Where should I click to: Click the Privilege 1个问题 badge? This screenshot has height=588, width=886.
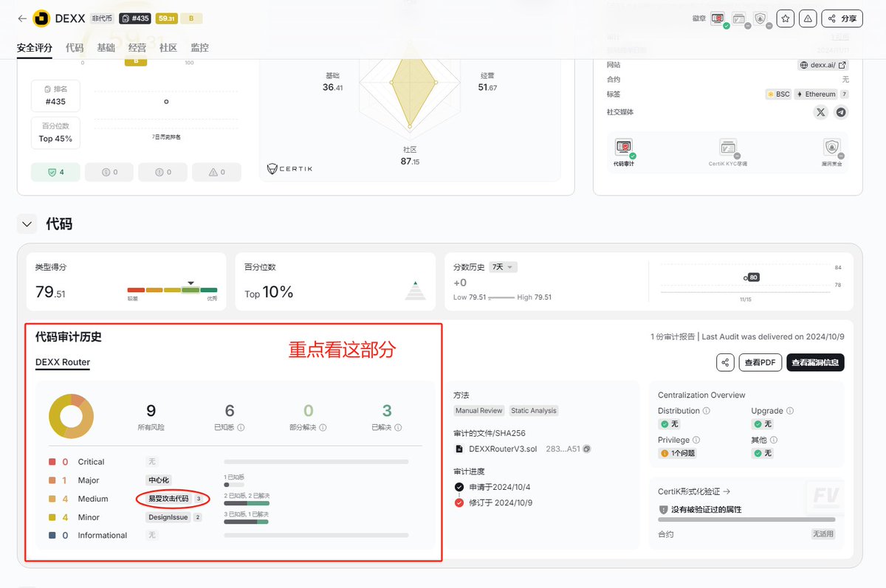[x=678, y=453]
